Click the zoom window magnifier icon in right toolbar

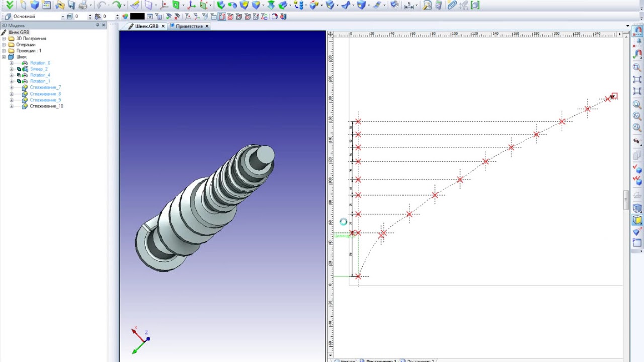(x=637, y=67)
